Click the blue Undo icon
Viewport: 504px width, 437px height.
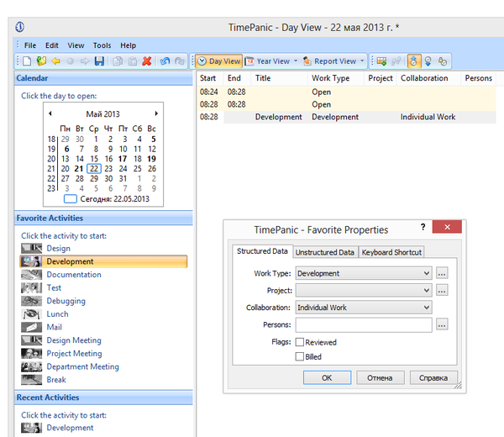(165, 61)
